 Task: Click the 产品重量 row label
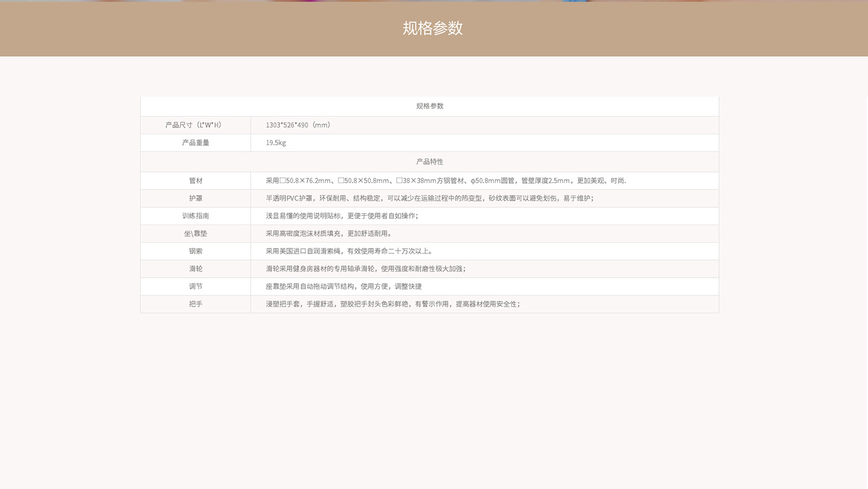(194, 143)
